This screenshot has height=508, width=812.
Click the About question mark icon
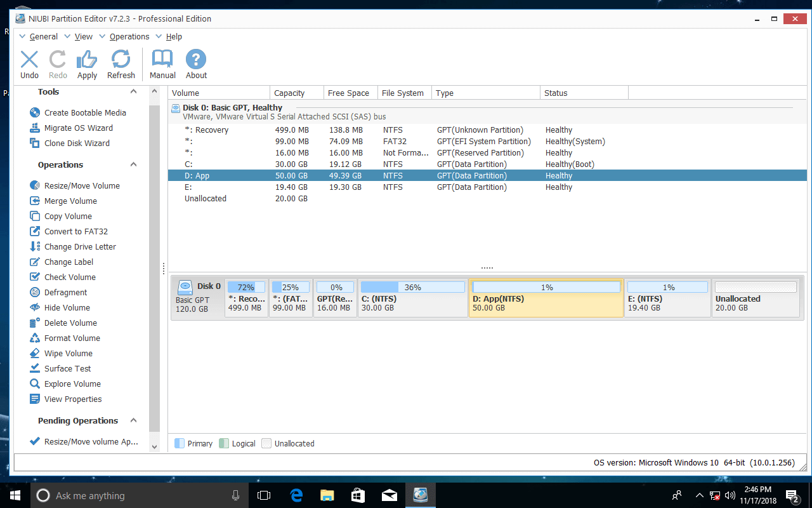coord(196,59)
